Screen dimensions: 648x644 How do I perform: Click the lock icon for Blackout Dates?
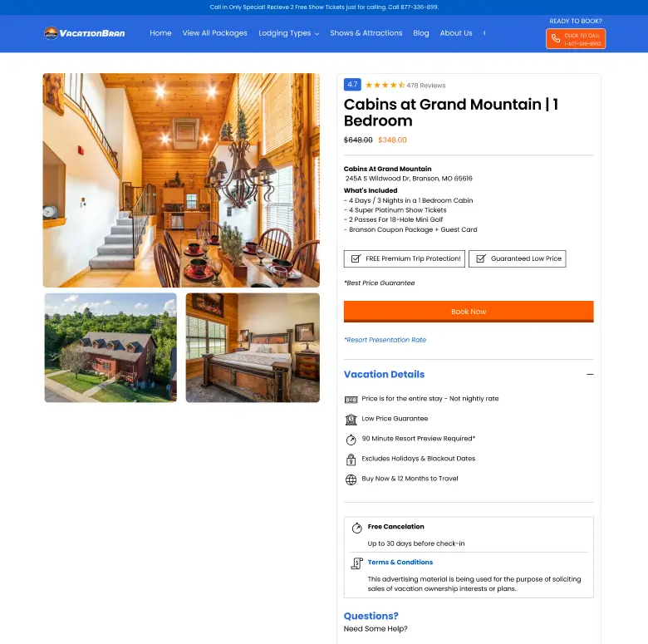pos(351,460)
